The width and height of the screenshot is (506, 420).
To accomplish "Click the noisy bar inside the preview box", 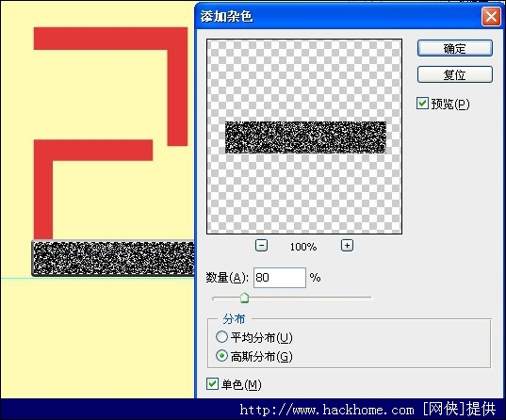I will pos(305,137).
